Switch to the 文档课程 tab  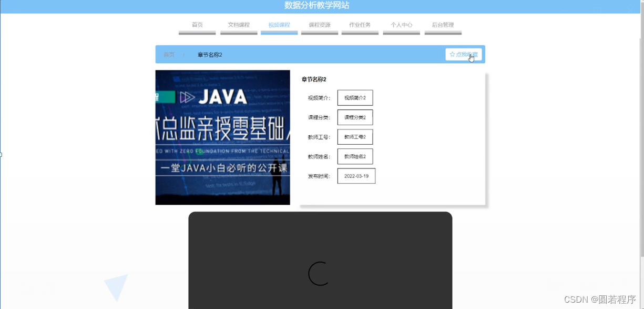point(238,24)
